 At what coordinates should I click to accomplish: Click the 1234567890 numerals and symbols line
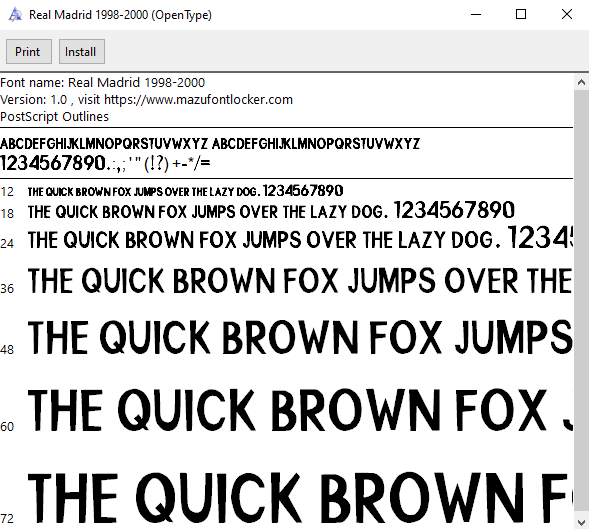click(105, 163)
